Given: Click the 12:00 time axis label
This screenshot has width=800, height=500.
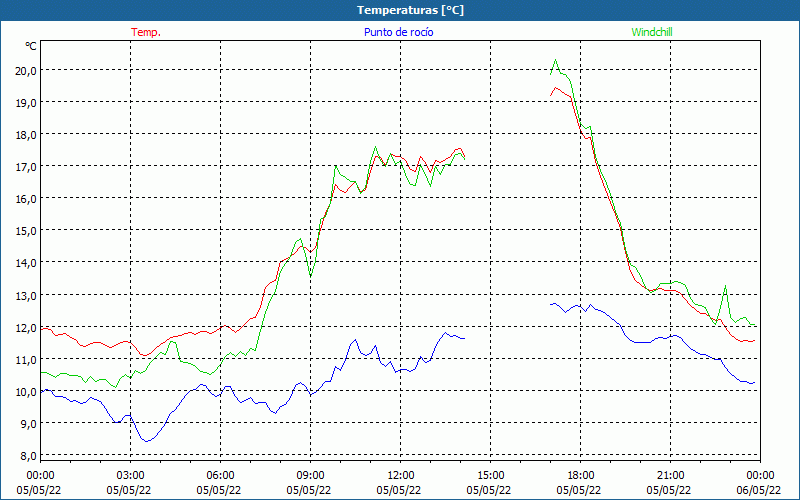Looking at the screenshot, I should [x=401, y=476].
